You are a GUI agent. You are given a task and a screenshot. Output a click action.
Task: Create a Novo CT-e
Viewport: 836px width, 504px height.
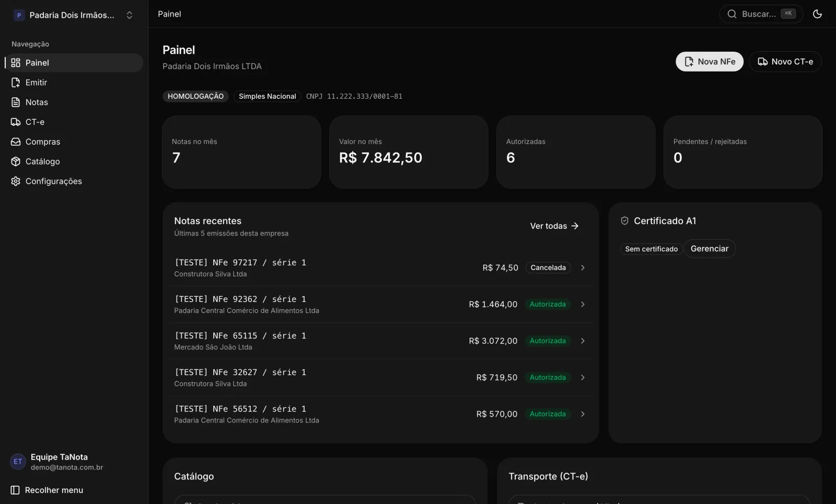(x=785, y=62)
